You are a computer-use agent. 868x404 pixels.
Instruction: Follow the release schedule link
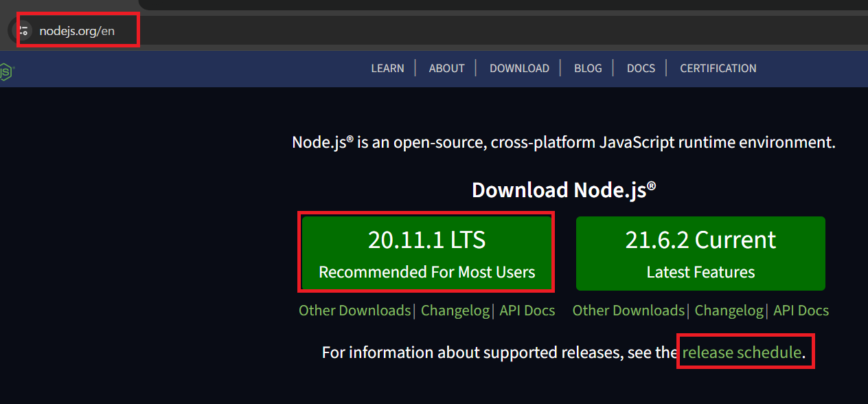[742, 352]
